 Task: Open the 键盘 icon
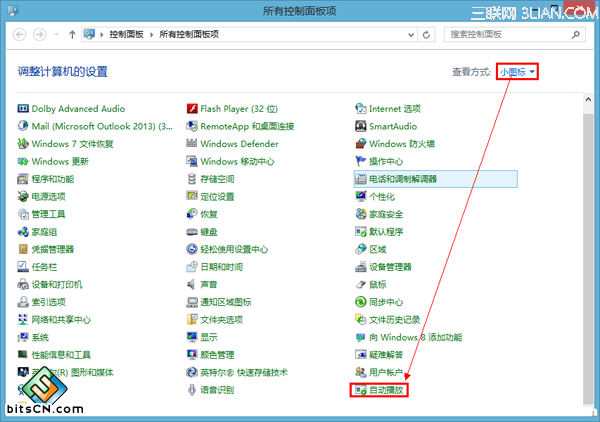[192, 231]
